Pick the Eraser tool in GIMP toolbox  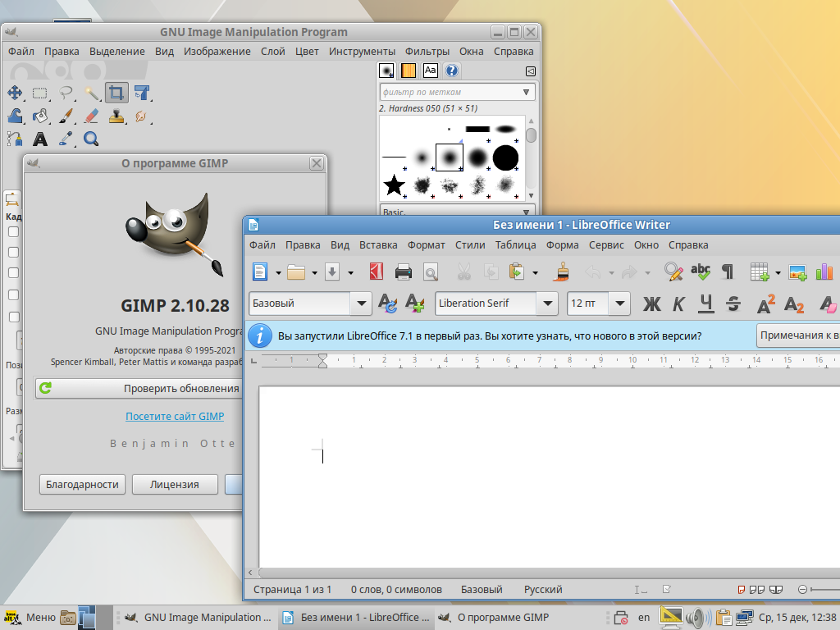[91, 116]
